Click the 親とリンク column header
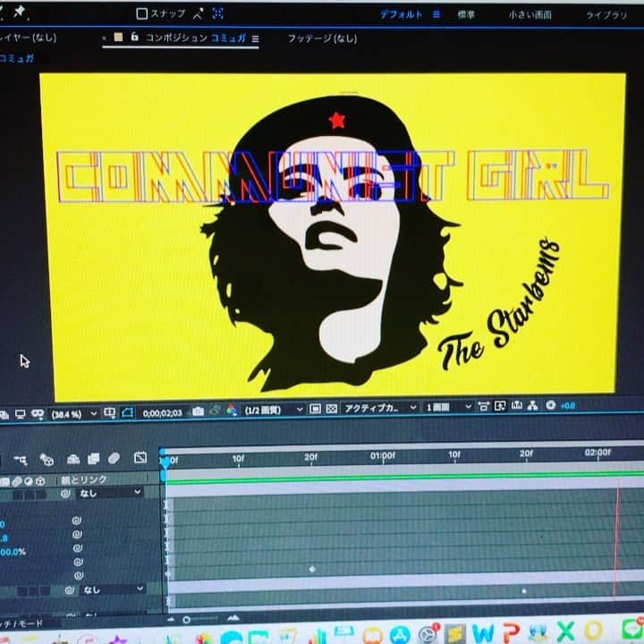 84,479
